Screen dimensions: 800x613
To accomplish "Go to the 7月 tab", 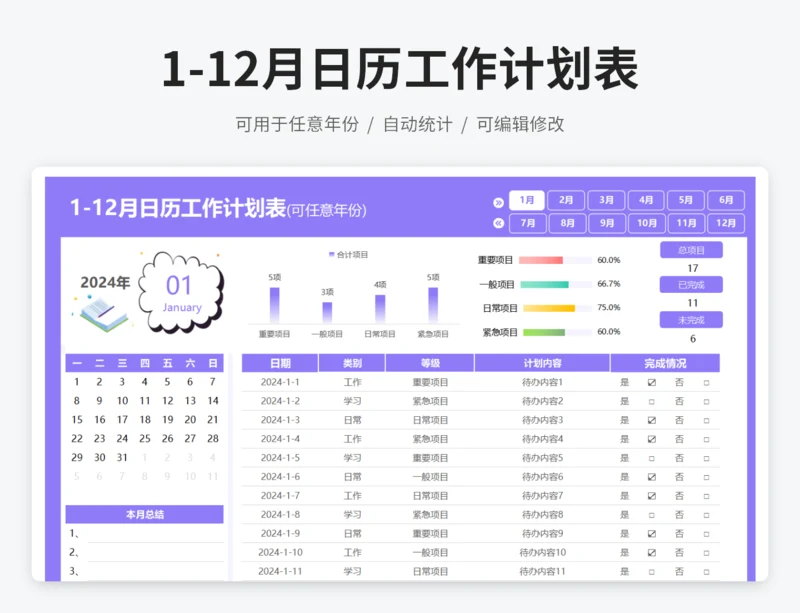I will coord(528,223).
